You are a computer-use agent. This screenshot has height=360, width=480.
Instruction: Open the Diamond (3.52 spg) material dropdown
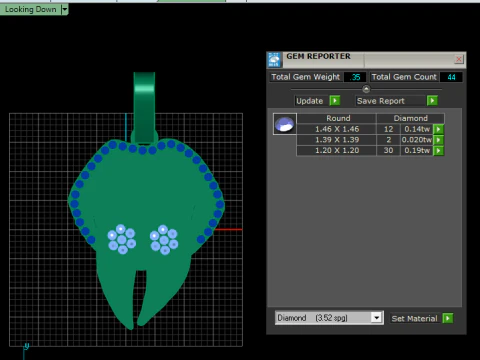point(329,318)
